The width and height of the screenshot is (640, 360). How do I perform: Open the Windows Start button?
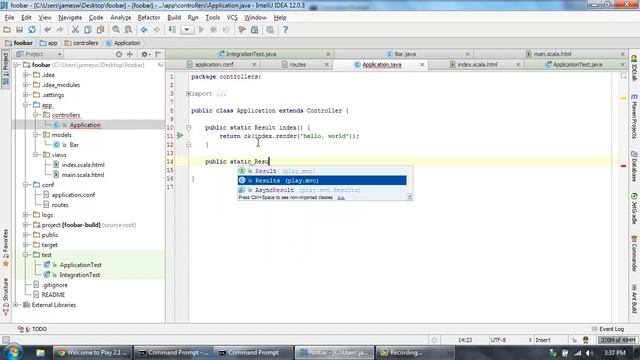click(x=13, y=352)
